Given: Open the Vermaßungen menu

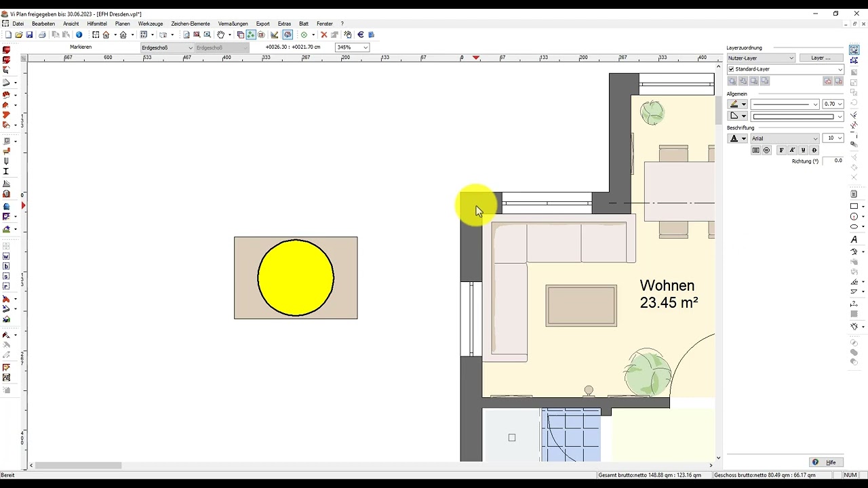Looking at the screenshot, I should click(233, 24).
